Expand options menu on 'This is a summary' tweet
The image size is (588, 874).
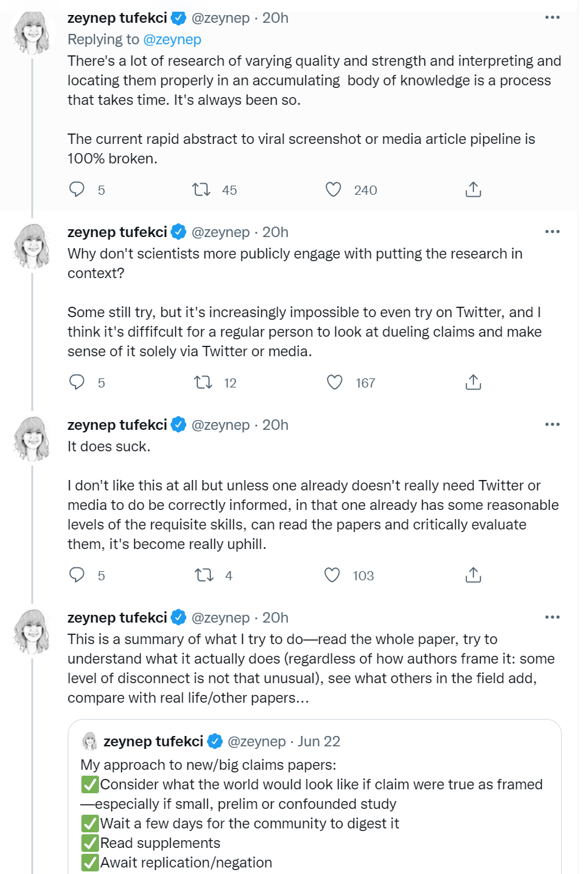552,617
